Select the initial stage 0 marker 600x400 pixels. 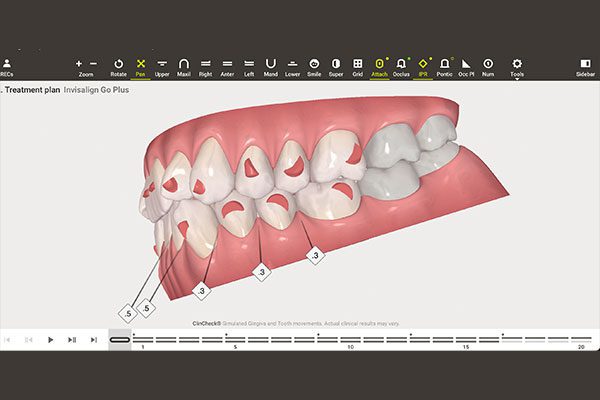point(120,340)
